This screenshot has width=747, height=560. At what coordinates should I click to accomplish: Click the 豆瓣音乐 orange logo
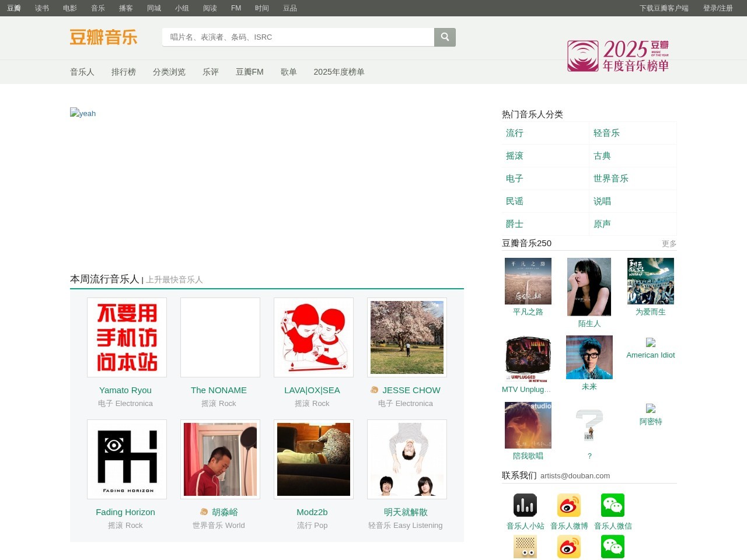(x=103, y=37)
